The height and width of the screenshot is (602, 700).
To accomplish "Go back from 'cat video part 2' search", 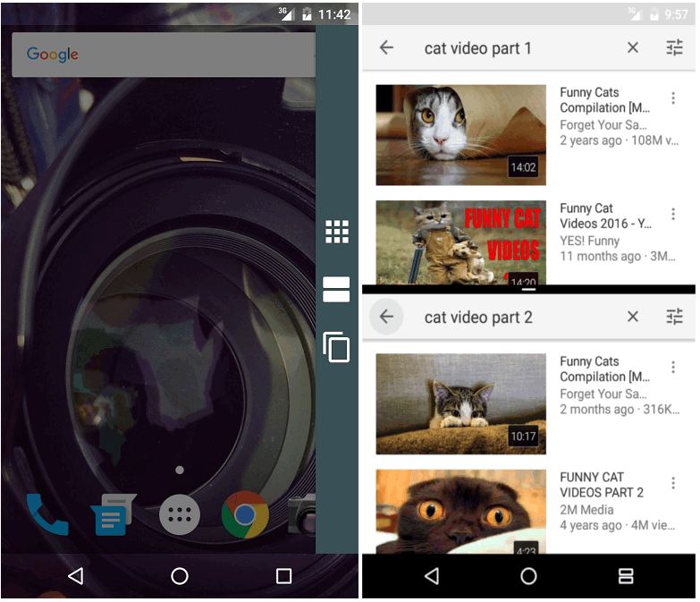I will click(386, 317).
